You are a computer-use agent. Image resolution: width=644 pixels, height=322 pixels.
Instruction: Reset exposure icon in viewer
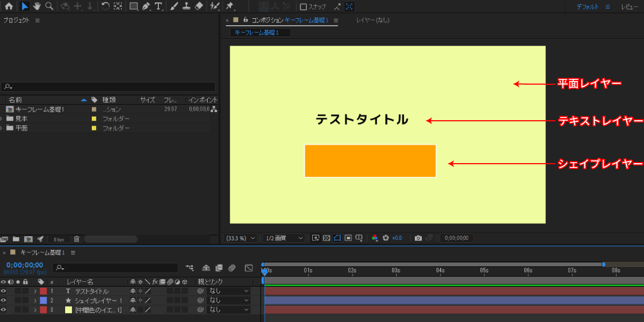pos(385,238)
